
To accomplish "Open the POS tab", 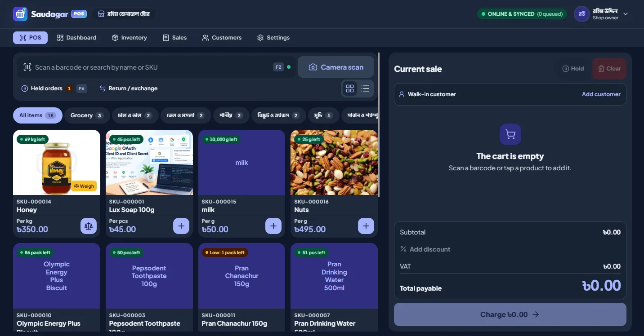I will 30,38.
